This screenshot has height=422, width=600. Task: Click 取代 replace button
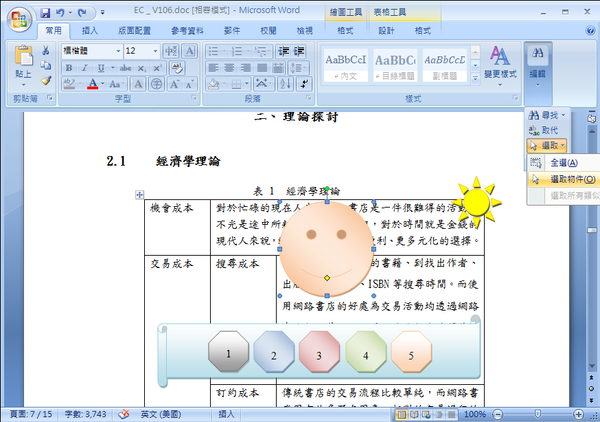543,130
